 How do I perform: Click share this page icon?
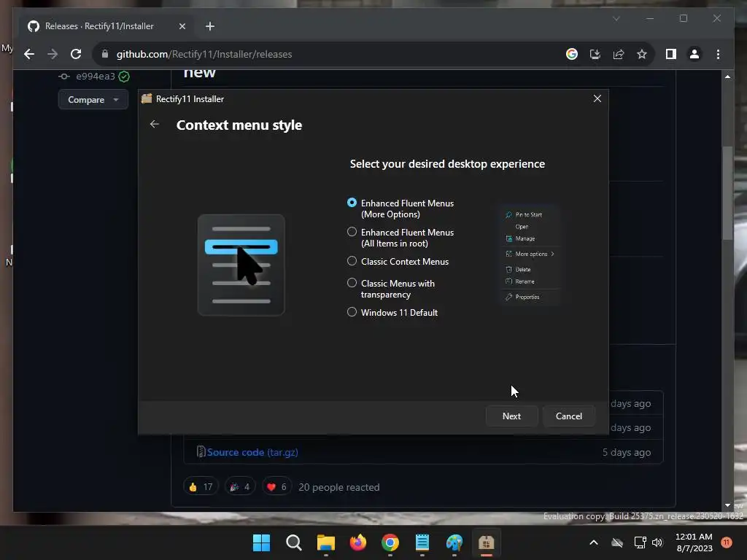(x=619, y=54)
